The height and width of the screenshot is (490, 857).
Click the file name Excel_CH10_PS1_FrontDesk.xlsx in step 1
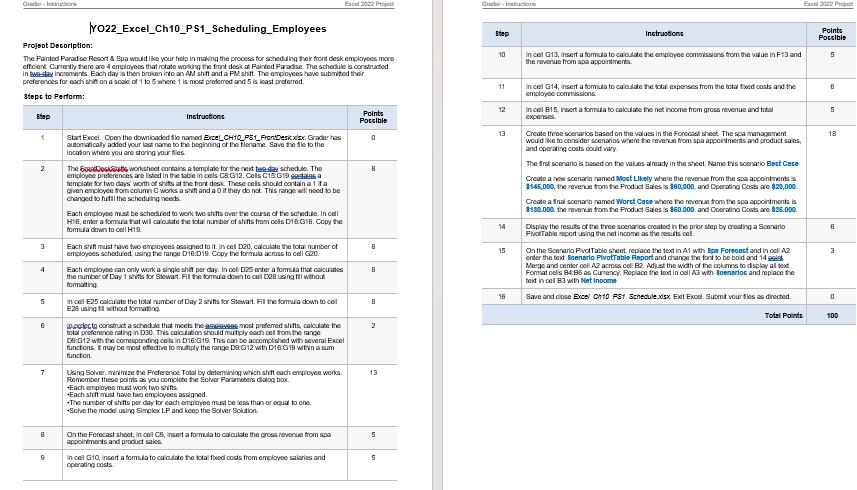[254, 138]
